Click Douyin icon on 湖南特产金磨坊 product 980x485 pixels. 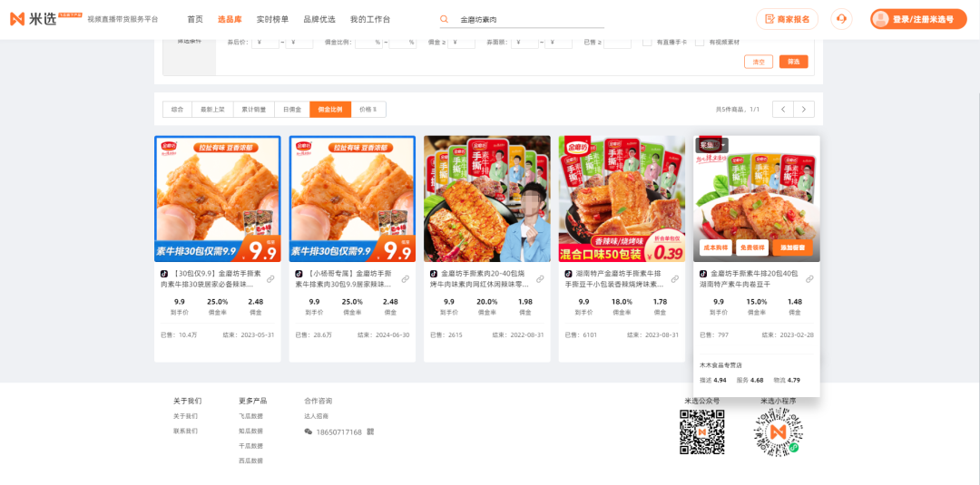569,274
